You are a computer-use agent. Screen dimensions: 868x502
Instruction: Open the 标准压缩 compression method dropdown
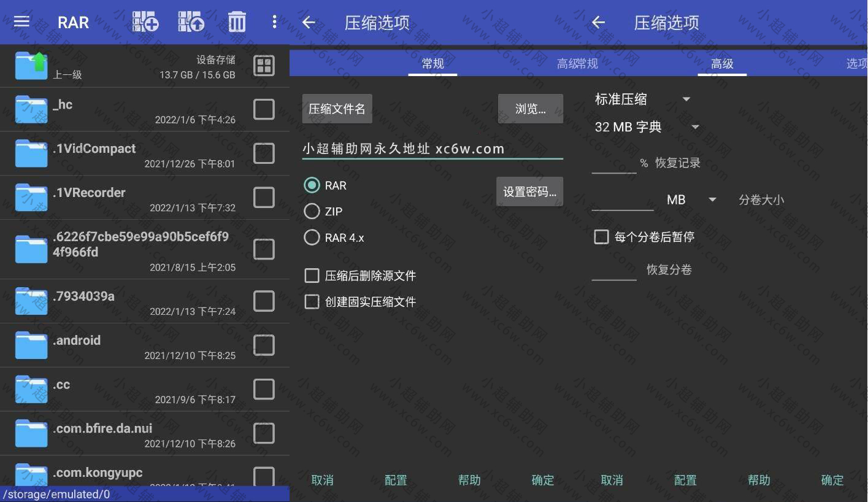pos(641,99)
